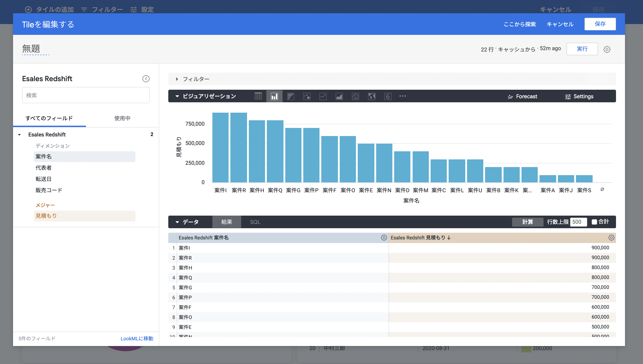
Task: Click table cell 案件R
Action: 185,258
